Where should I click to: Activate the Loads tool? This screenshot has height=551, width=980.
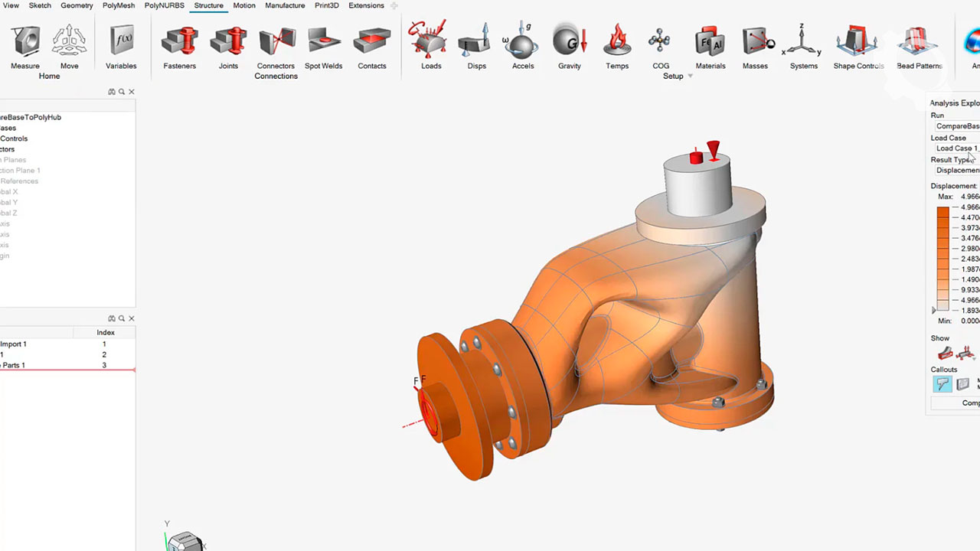pyautogui.click(x=430, y=41)
